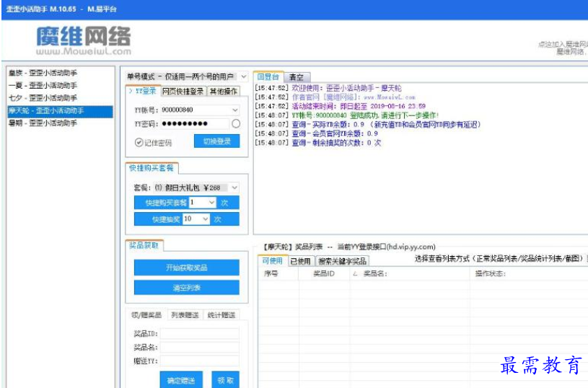This screenshot has width=588, height=388.
Task: Focus the 奖品名 input field
Action: tap(200, 347)
